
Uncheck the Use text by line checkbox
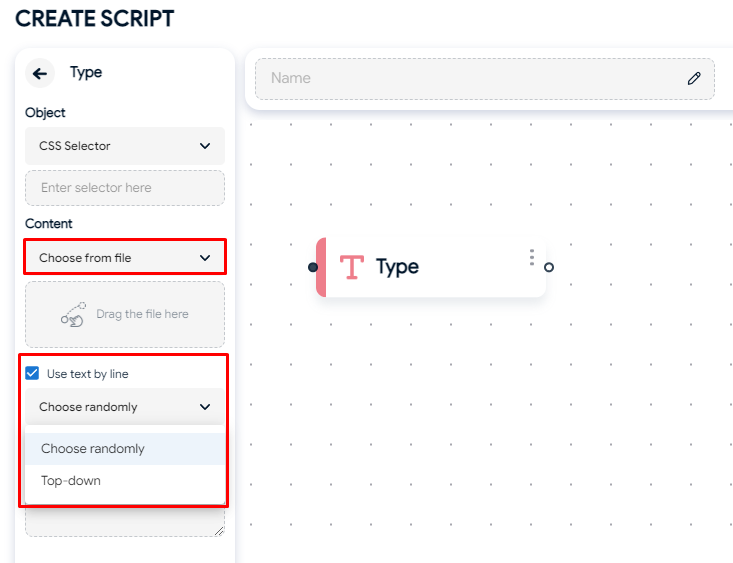[32, 373]
